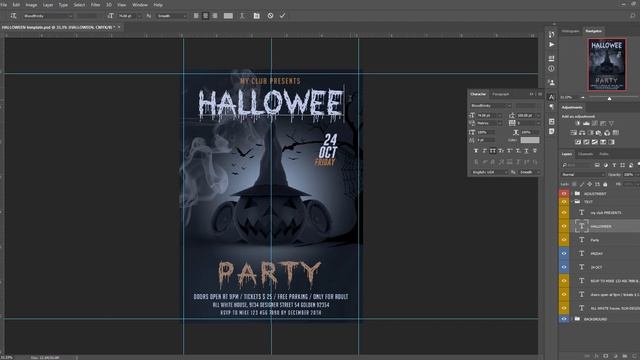This screenshot has height=360, width=640.
Task: Expand the ADJUSTMENT layer group
Action: tap(572, 194)
